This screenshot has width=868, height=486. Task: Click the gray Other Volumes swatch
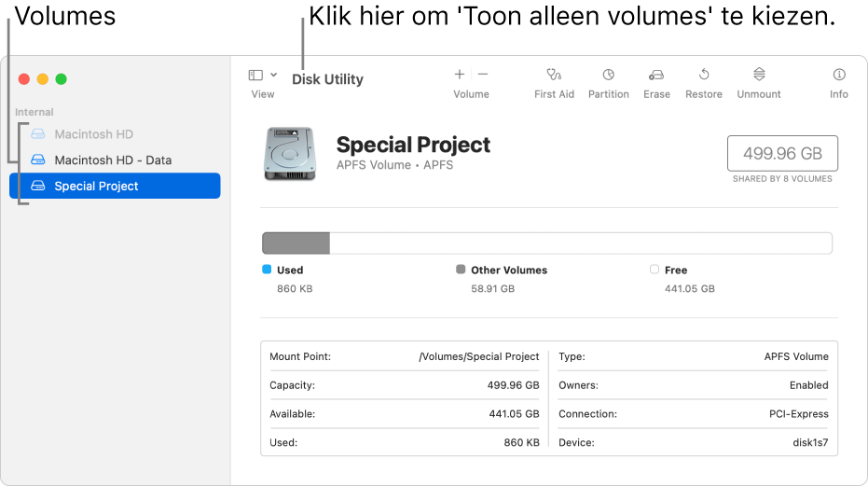click(x=461, y=270)
